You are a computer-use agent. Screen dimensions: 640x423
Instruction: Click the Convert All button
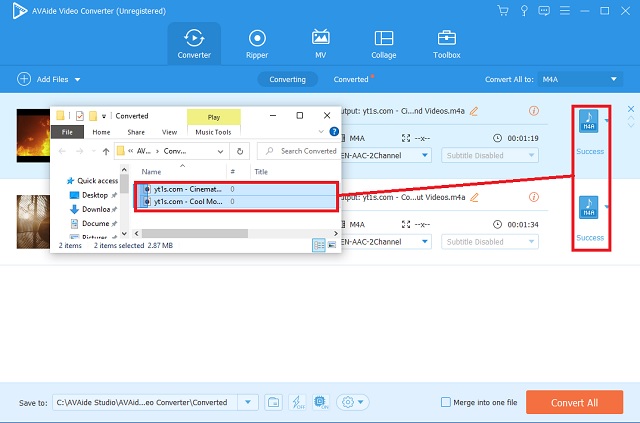574,403
